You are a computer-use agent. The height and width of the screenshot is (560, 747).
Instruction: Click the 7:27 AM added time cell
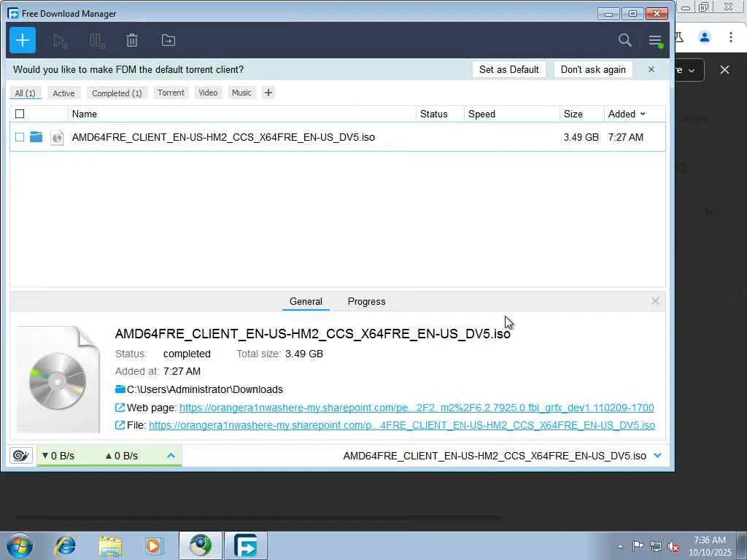point(625,137)
